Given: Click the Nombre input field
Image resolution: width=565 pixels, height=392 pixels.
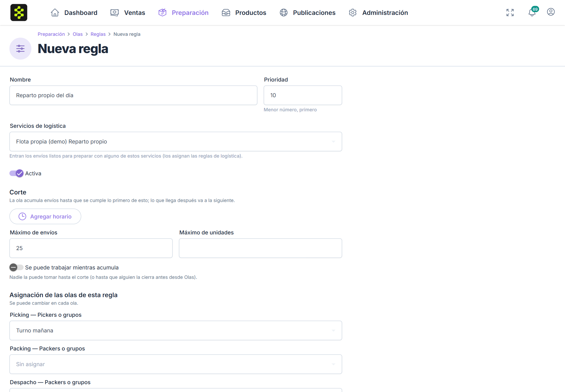Looking at the screenshot, I should click(133, 95).
